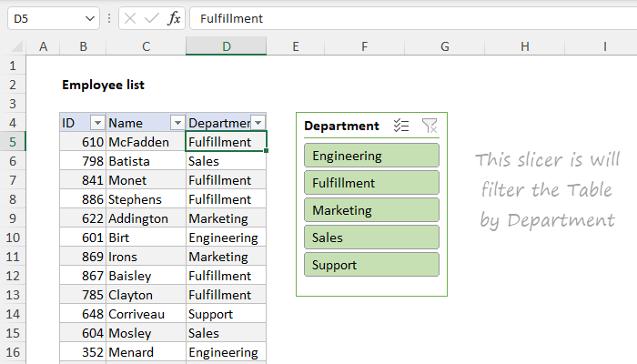This screenshot has width=637, height=364.
Task: Open the Name Box dropdown arrow
Action: pos(89,18)
